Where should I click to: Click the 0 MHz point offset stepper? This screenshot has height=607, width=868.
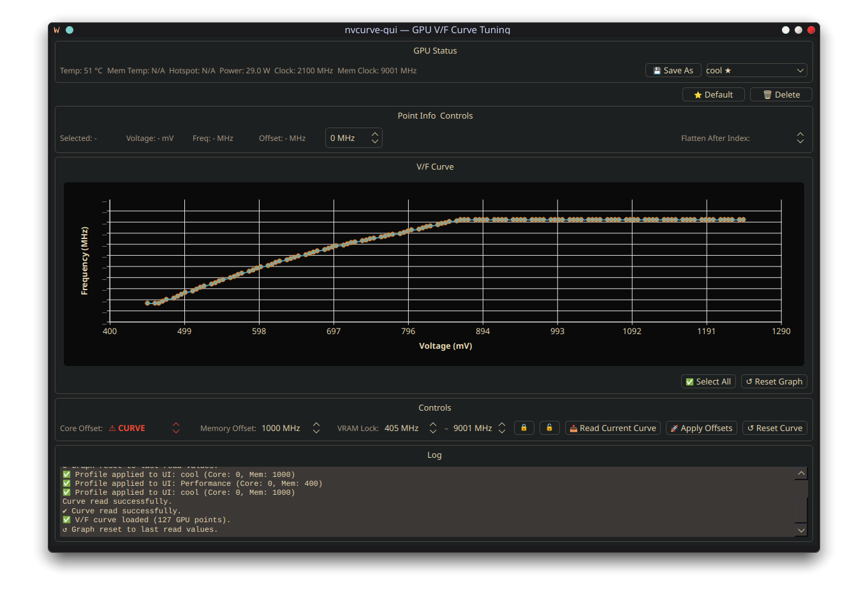(375, 138)
